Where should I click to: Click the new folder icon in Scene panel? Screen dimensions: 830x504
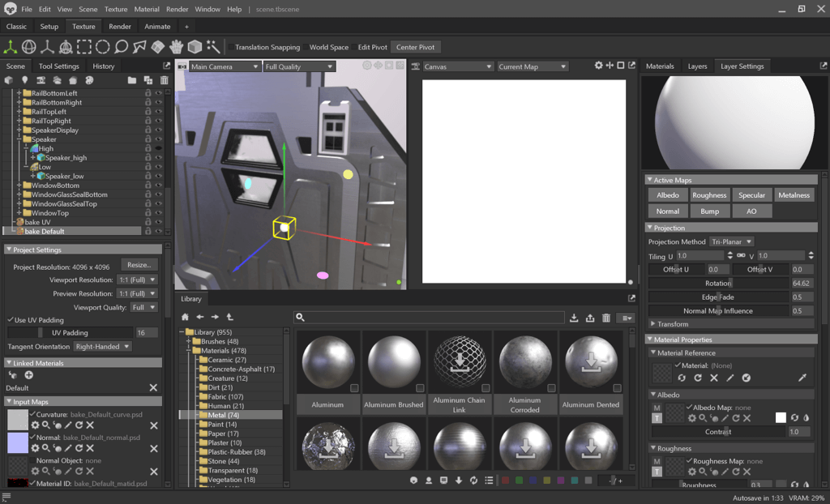pos(131,80)
